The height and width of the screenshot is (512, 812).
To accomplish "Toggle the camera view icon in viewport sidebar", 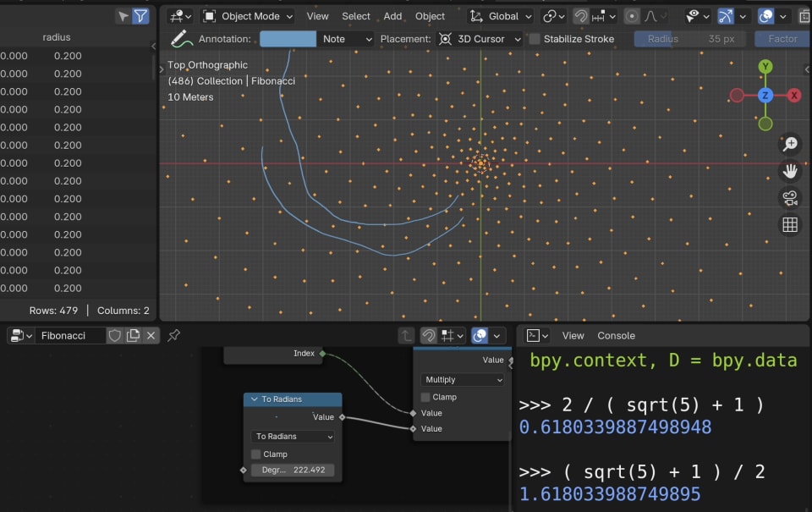I will click(x=789, y=197).
